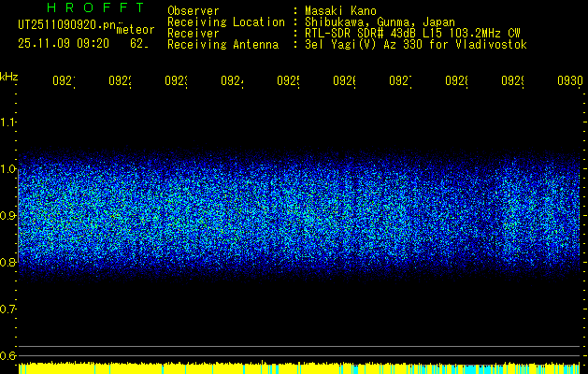Click the word meteor under the filename
The image size is (588, 374).
(x=136, y=30)
